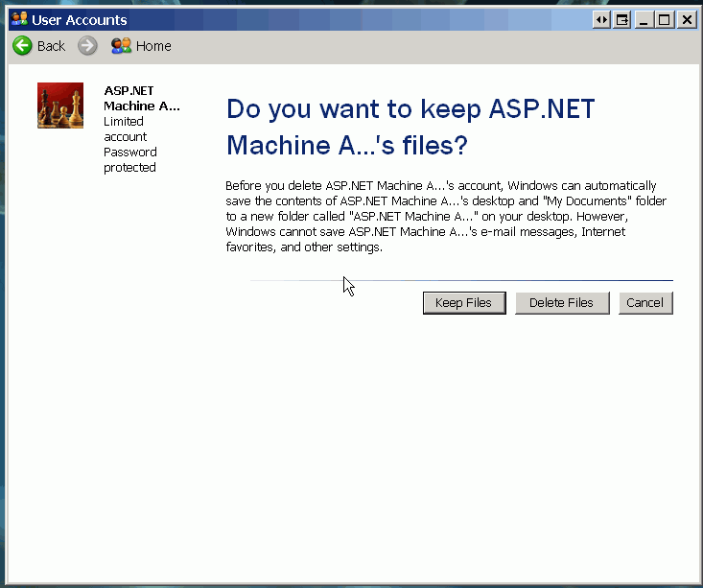Cancel the account deletion

(645, 303)
